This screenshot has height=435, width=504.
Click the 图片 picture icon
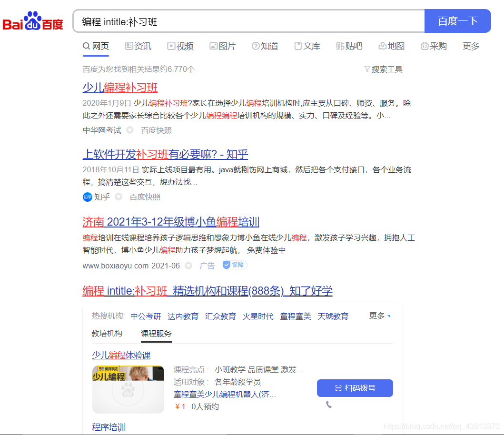[x=213, y=46]
